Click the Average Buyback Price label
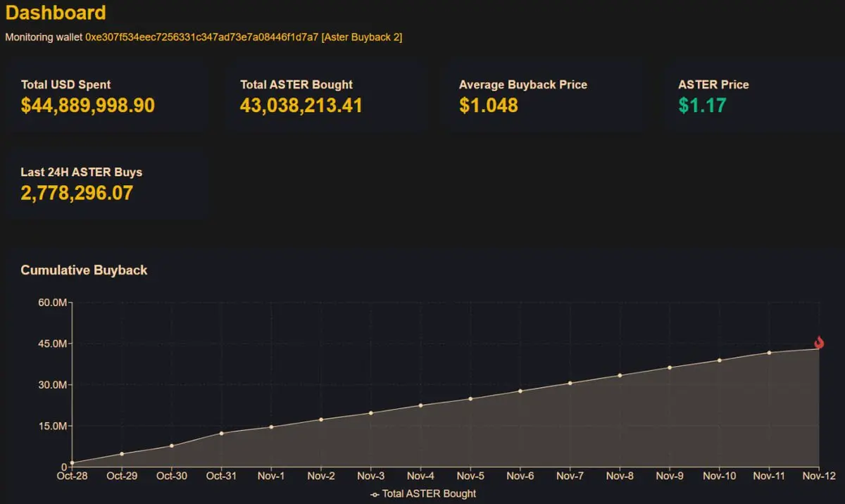 523,84
